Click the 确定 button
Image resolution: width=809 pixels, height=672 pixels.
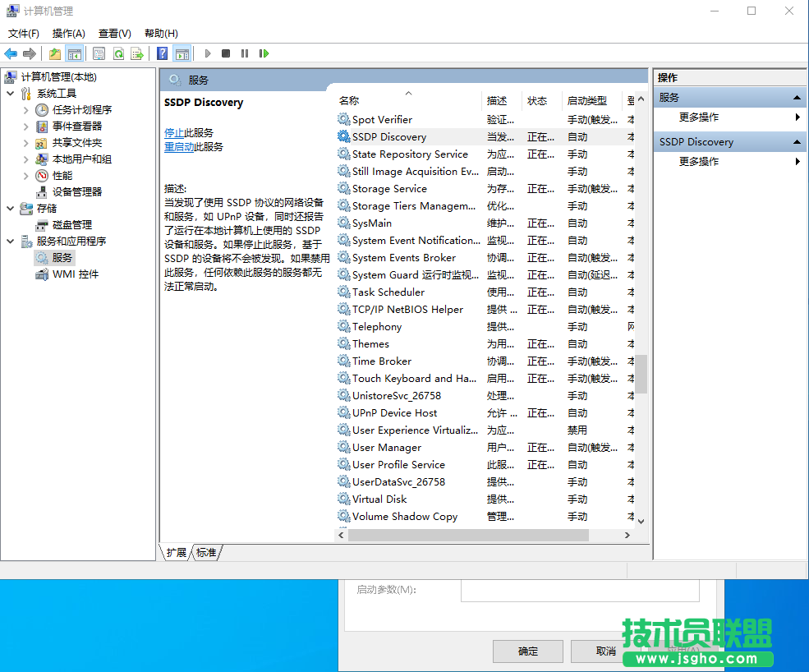click(528, 651)
